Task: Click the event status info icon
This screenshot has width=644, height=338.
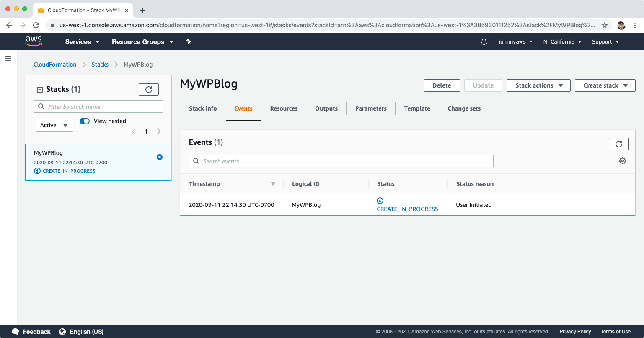Action: (380, 201)
